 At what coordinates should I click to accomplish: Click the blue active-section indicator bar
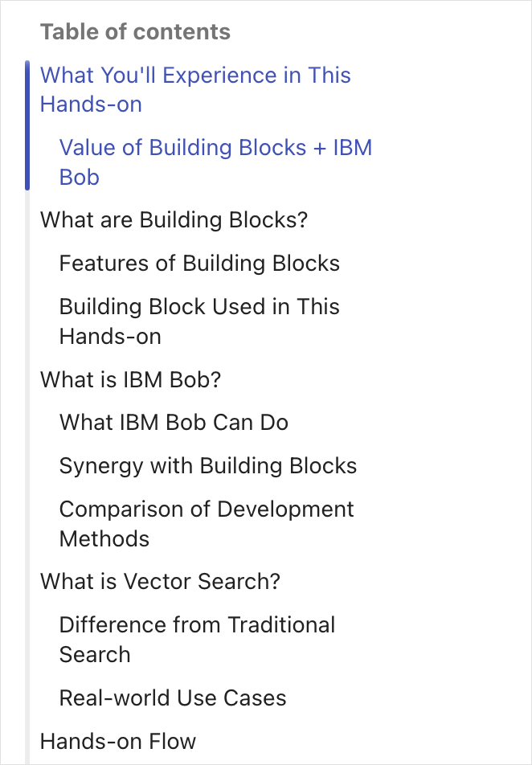pyautogui.click(x=27, y=125)
